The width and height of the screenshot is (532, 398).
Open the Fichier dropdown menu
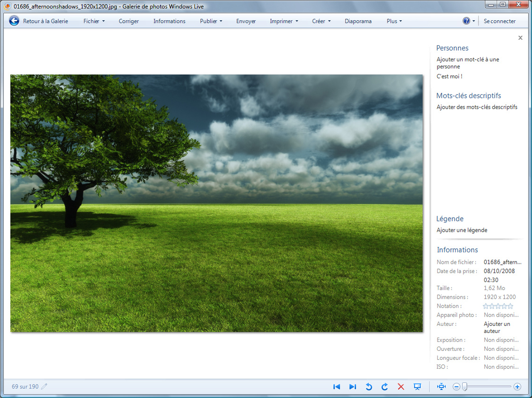coord(94,21)
